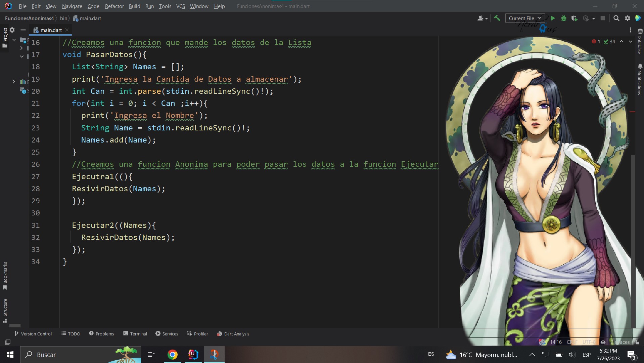Open IDE settings gear in top toolbar
644x363 pixels.
(x=627, y=18)
